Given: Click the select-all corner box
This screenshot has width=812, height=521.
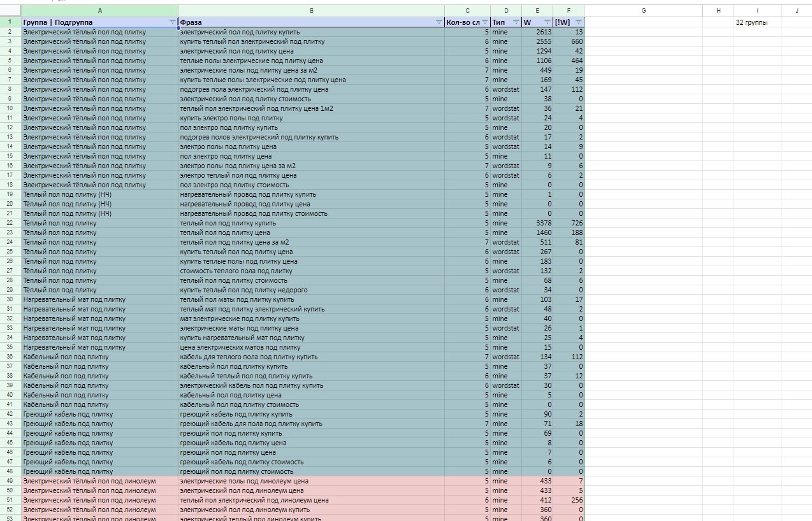Looking at the screenshot, I should (x=10, y=11).
